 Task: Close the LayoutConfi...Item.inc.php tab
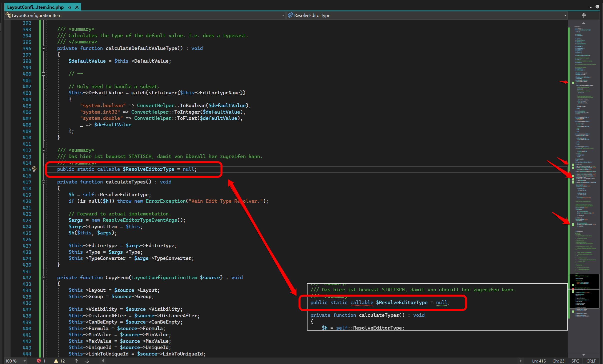point(77,7)
